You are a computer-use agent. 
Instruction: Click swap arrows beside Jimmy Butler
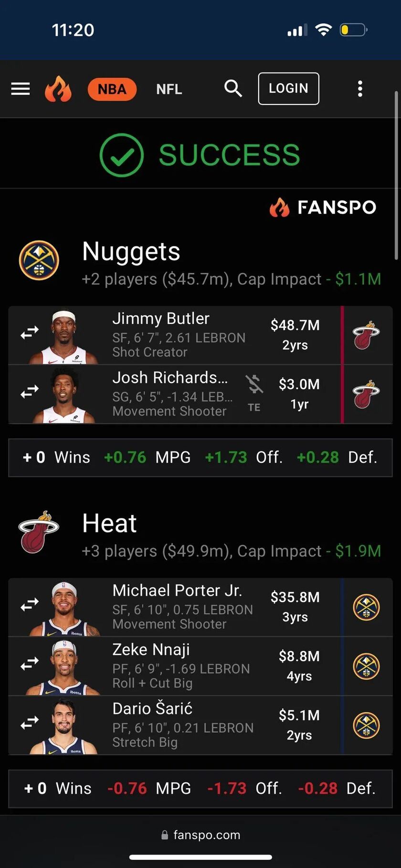30,333
